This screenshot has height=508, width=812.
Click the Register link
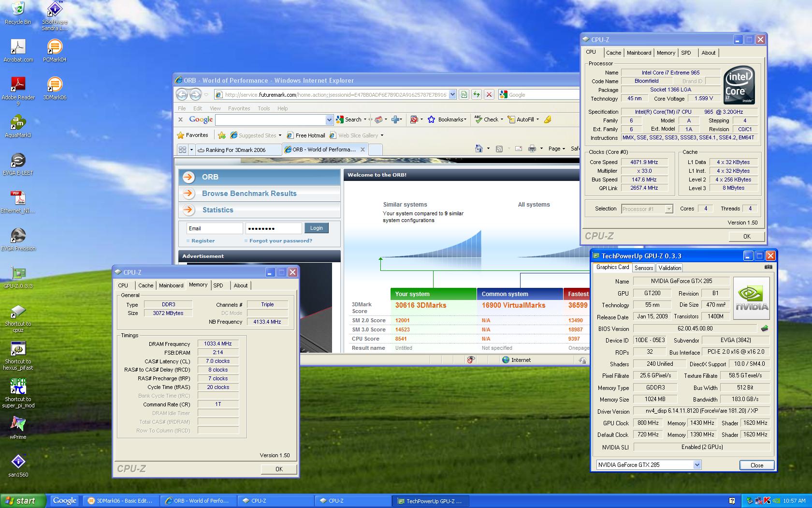pyautogui.click(x=203, y=240)
